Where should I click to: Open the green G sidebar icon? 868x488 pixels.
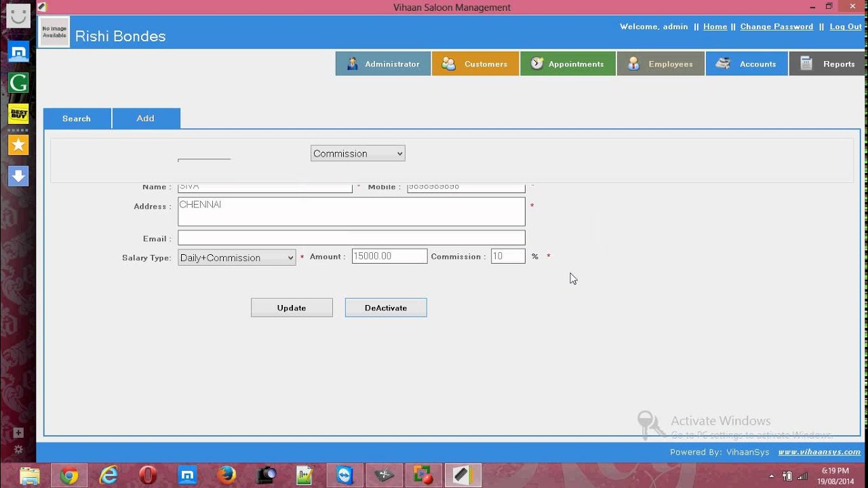tap(18, 83)
